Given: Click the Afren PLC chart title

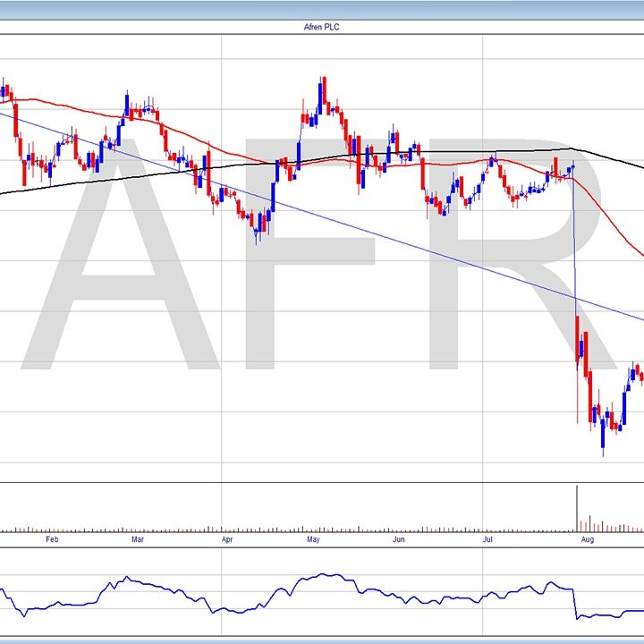Looking at the screenshot, I should 322,28.
